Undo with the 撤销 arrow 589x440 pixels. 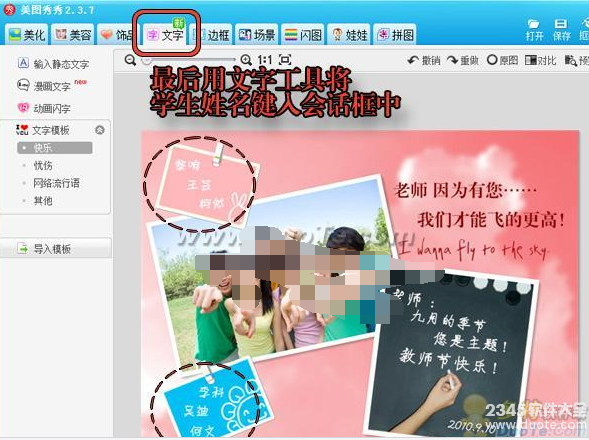[x=424, y=60]
